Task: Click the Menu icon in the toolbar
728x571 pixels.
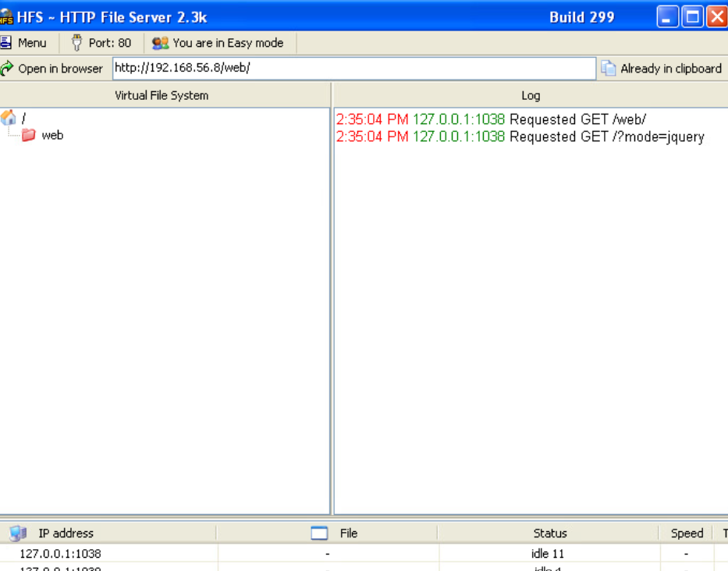Action: point(6,43)
